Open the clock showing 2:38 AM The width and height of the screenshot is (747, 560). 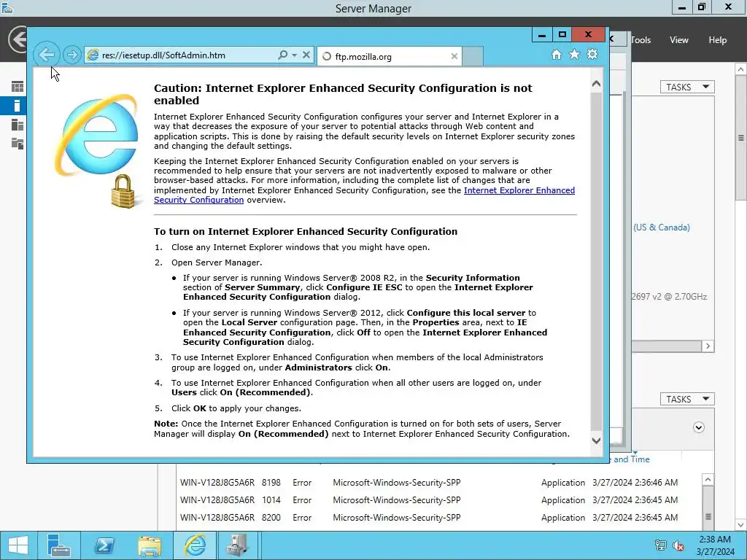click(x=715, y=545)
